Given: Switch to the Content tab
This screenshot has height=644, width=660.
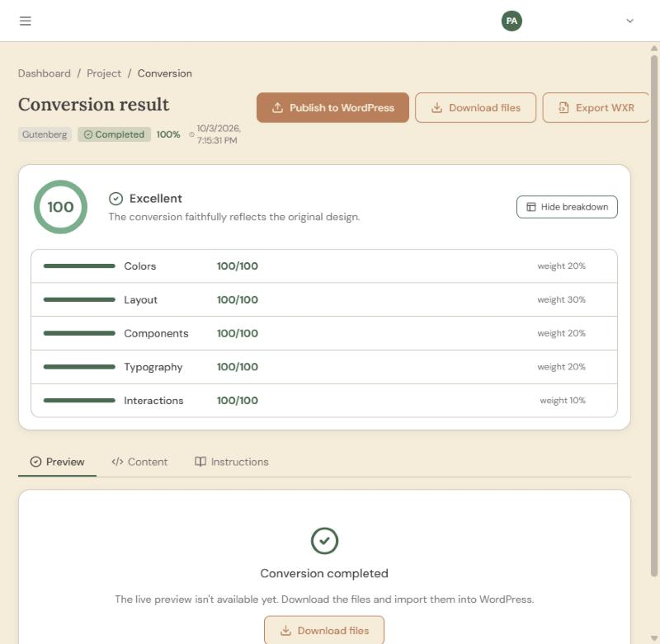Looking at the screenshot, I should pyautogui.click(x=139, y=462).
